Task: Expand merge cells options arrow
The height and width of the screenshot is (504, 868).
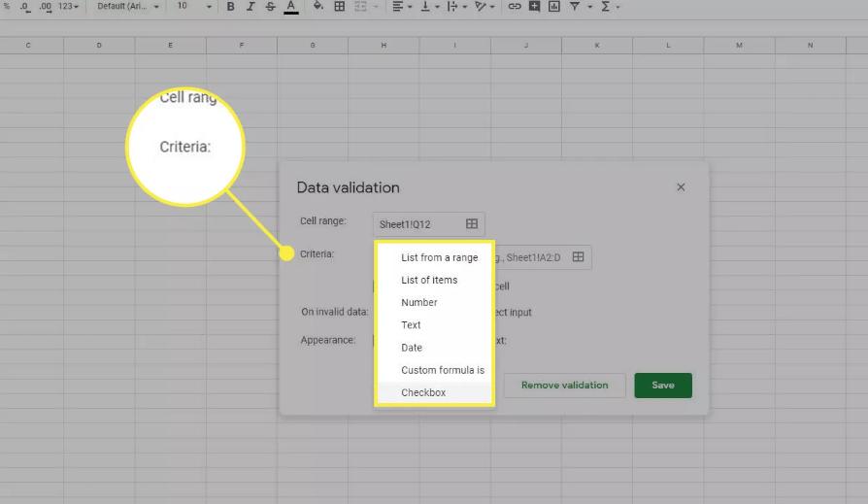Action: point(376,7)
